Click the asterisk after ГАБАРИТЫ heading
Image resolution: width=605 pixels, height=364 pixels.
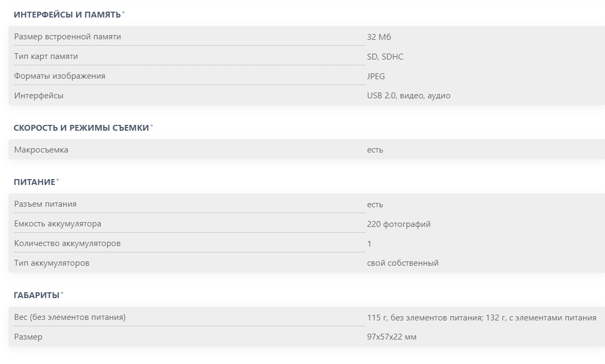(x=62, y=293)
